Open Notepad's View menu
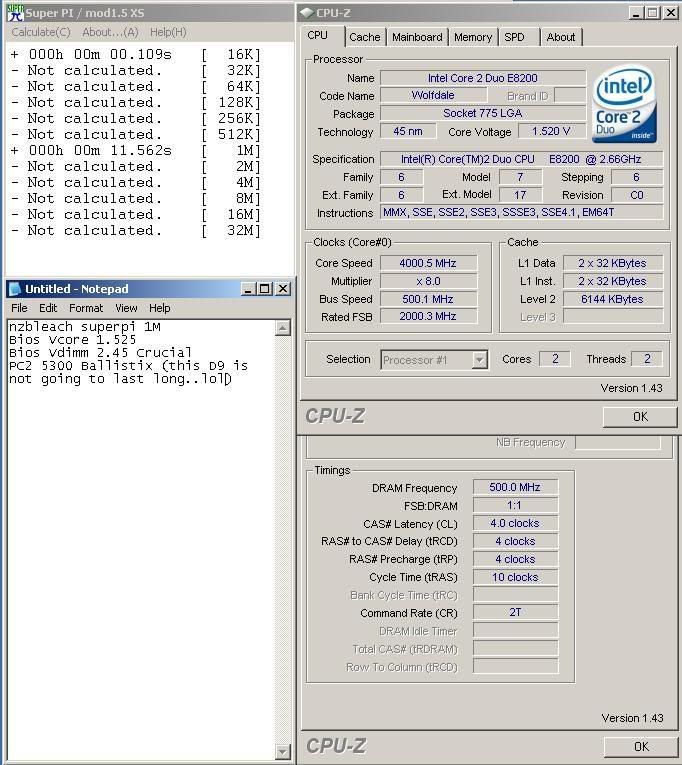Image resolution: width=682 pixels, height=765 pixels. point(126,308)
